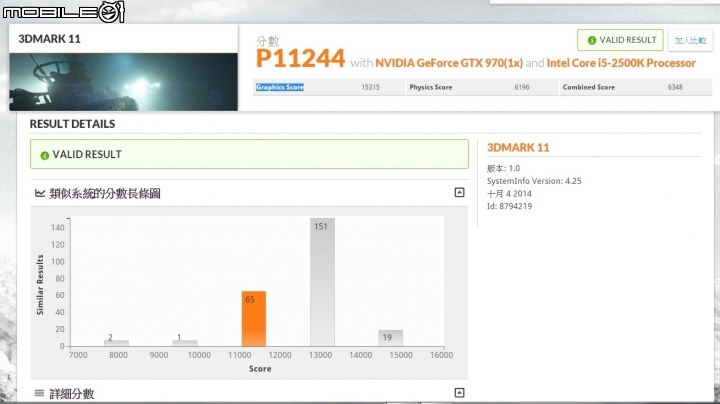Click the P11244 overall score
This screenshot has height=404, width=720.
click(x=300, y=58)
